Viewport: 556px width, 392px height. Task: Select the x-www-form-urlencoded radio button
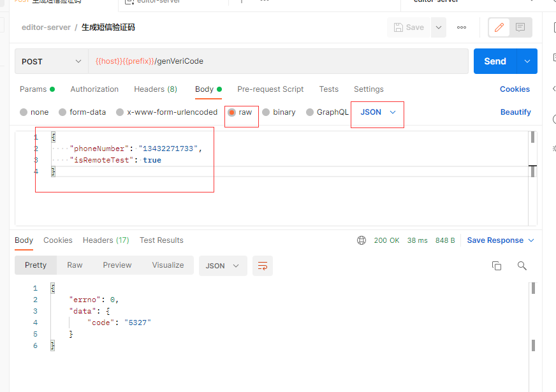[x=120, y=112]
